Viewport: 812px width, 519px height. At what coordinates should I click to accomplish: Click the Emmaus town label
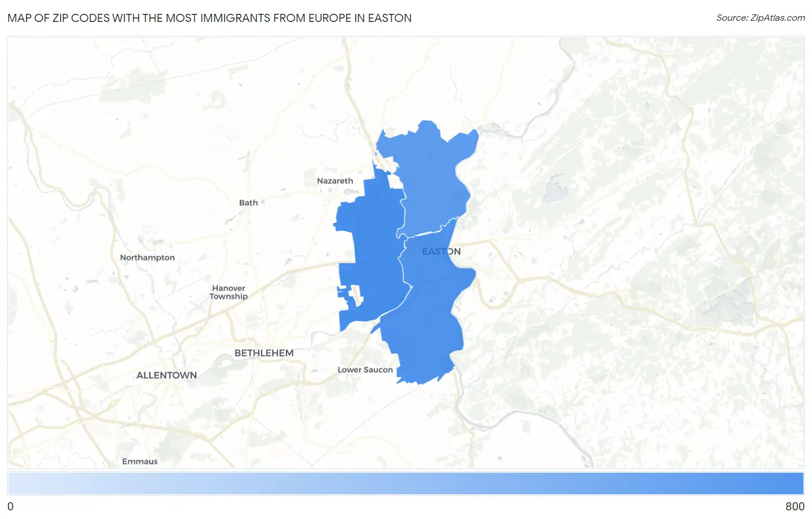140,461
